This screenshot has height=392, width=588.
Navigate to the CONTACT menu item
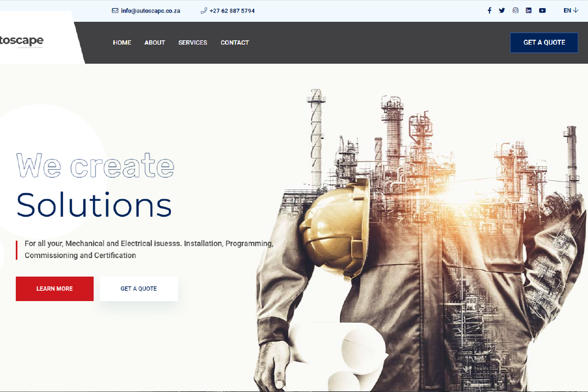point(235,42)
